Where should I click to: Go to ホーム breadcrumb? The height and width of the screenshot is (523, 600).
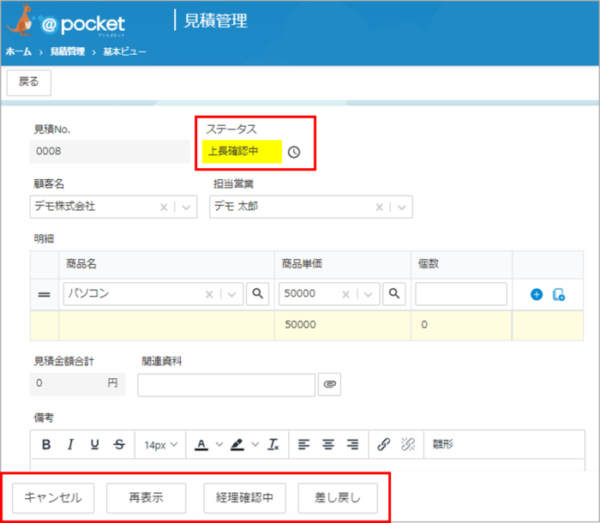click(x=18, y=52)
